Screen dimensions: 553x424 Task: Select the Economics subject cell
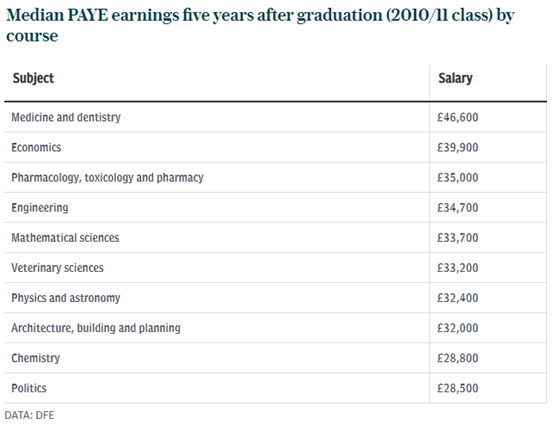pos(36,147)
